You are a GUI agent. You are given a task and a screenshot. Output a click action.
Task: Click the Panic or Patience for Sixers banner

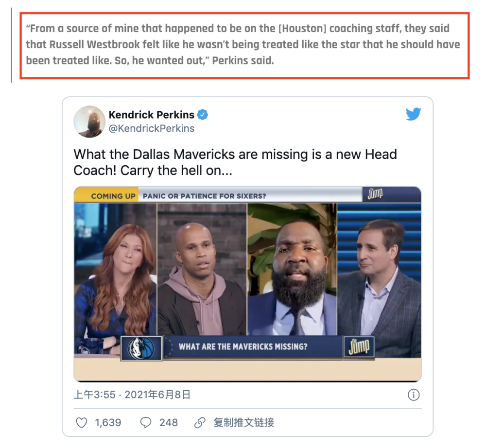click(204, 196)
